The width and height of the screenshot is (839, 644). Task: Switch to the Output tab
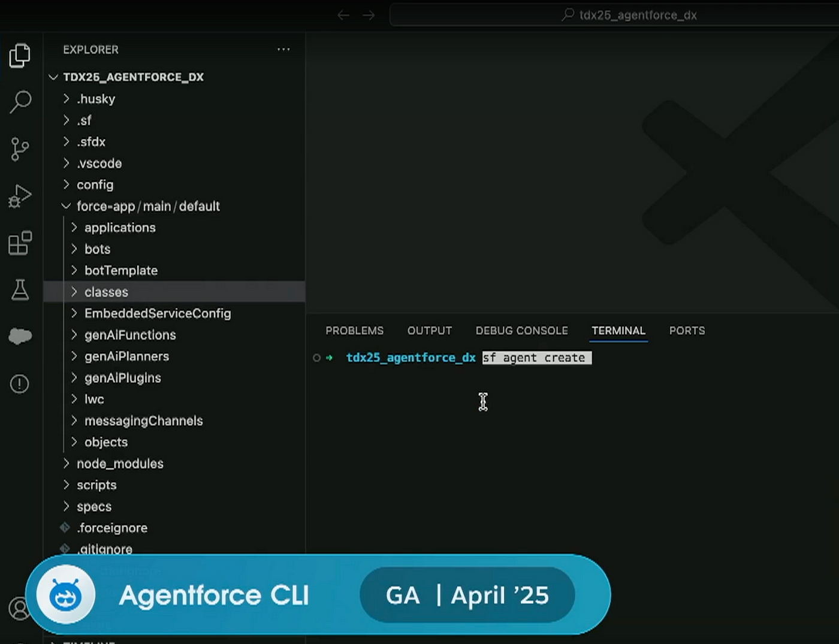(430, 331)
